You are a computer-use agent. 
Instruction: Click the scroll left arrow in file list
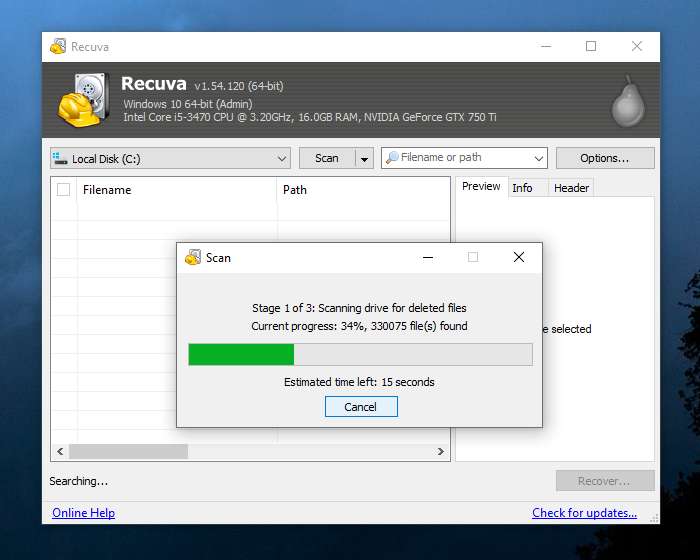(x=60, y=451)
